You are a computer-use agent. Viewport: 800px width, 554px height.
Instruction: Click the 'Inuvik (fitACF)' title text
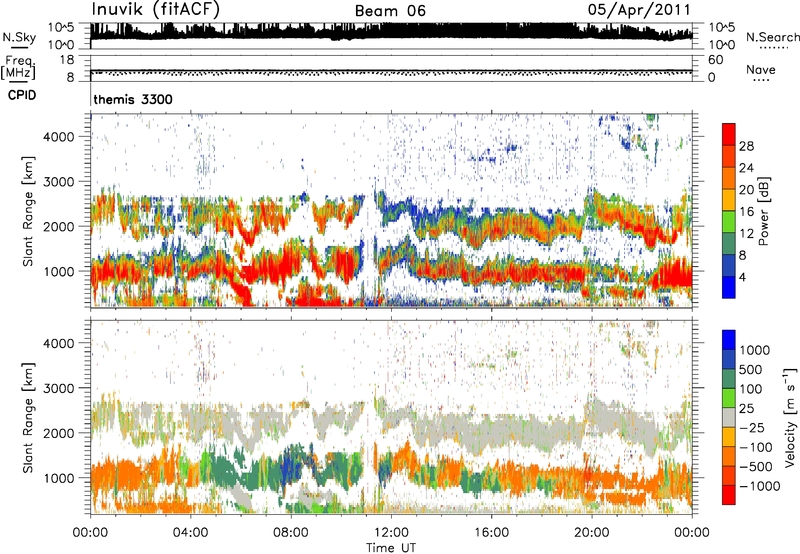pyautogui.click(x=156, y=10)
